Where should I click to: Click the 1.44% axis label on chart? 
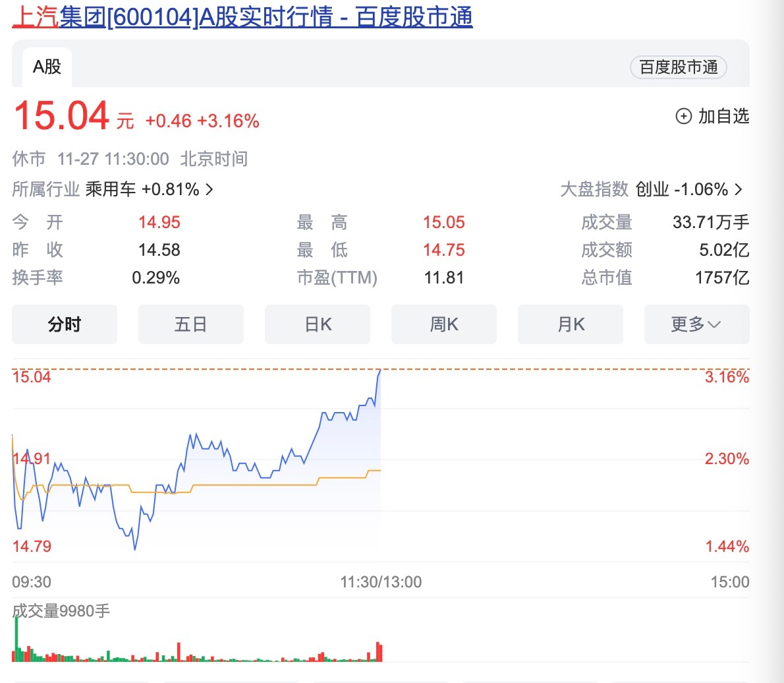(x=727, y=546)
